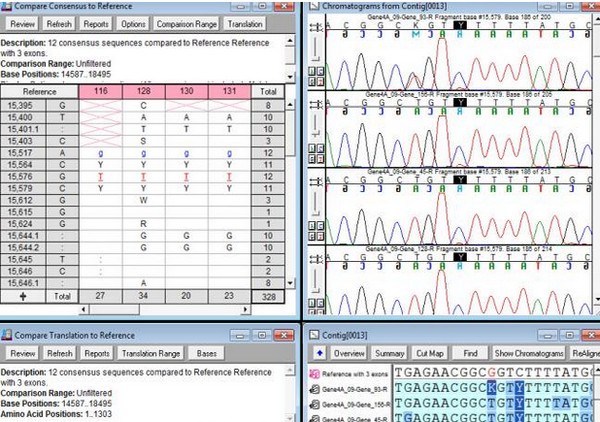Viewport: 600px width, 422px height.
Task: Click the highlighted K base in Gene_93-R sequence
Action: click(492, 388)
